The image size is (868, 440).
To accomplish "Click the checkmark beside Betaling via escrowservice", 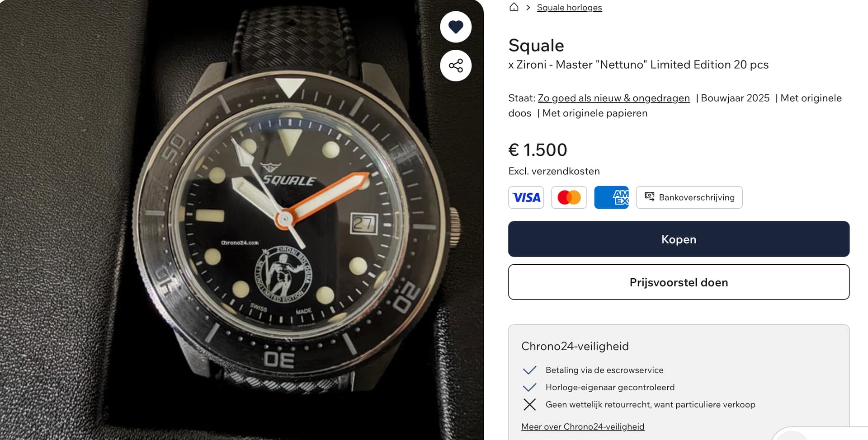I will pyautogui.click(x=529, y=370).
